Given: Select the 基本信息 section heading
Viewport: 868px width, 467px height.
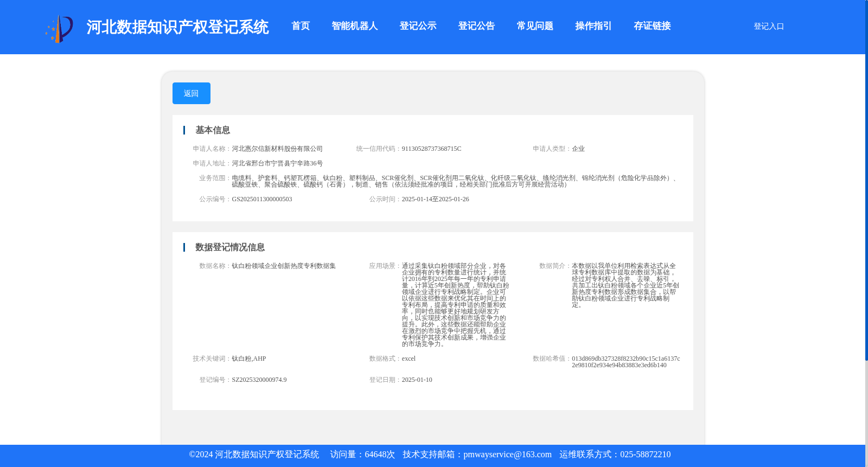Looking at the screenshot, I should point(213,130).
